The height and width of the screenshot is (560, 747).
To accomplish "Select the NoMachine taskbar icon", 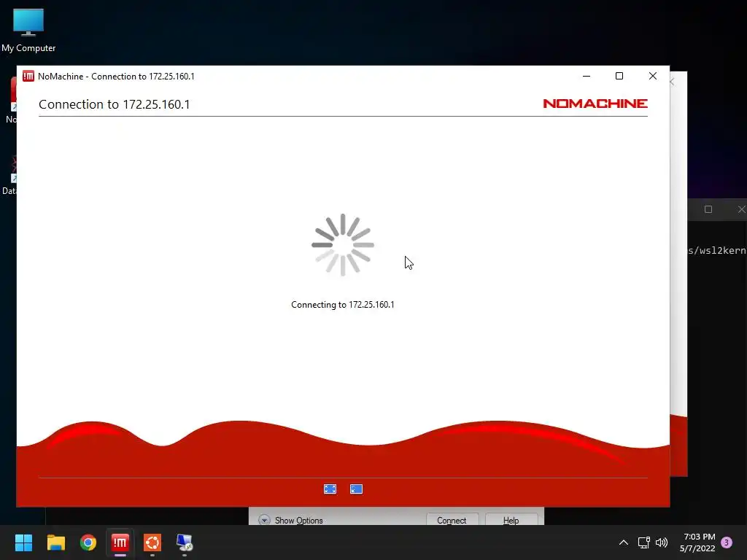I will click(120, 542).
